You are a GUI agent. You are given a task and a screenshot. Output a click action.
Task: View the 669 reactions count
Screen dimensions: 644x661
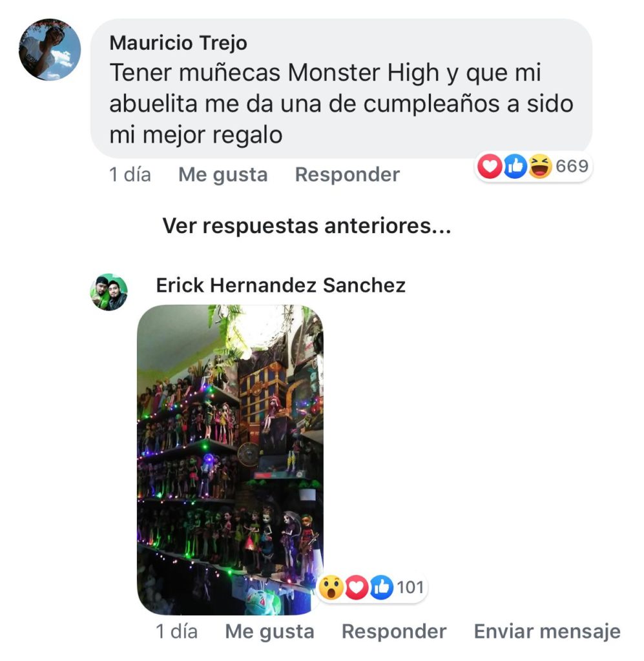click(x=572, y=166)
